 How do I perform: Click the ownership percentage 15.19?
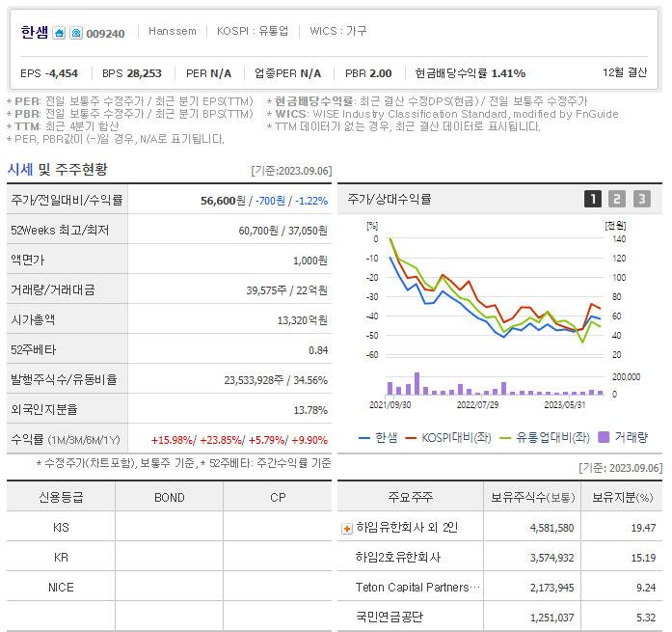coord(643,558)
